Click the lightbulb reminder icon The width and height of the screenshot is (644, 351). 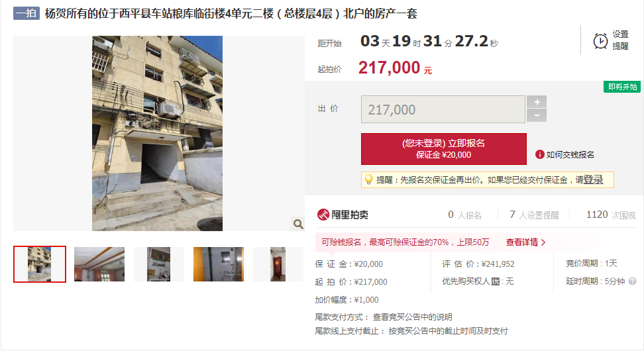(x=368, y=179)
